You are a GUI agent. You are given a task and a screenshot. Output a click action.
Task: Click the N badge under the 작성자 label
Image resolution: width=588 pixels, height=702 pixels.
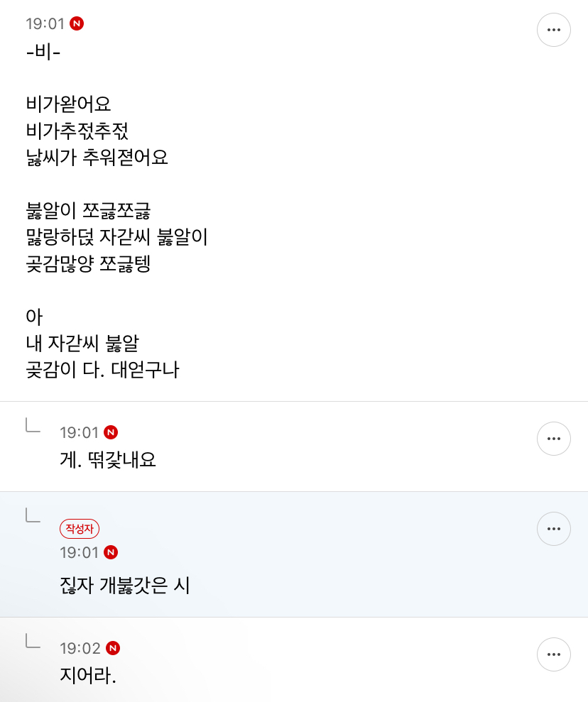[111, 552]
